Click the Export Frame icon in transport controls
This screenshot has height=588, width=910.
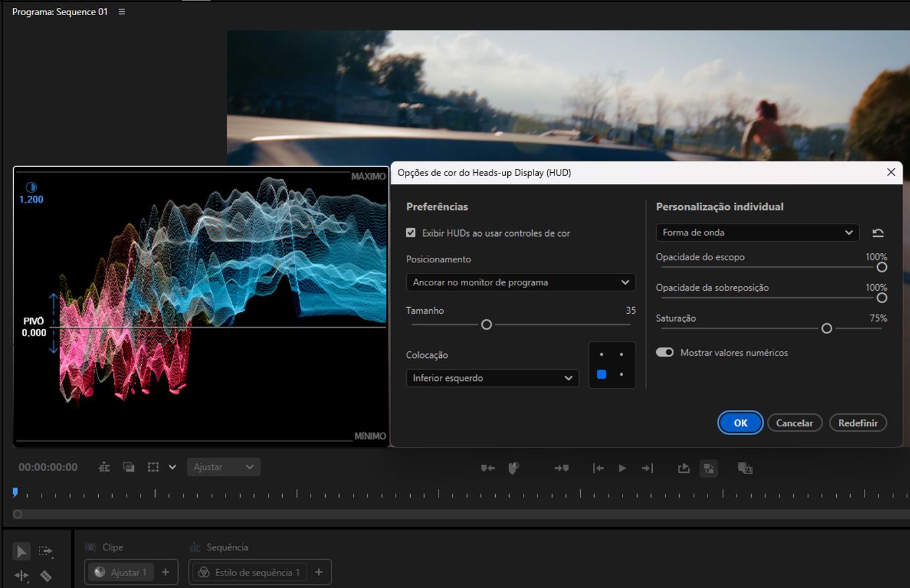pos(683,468)
